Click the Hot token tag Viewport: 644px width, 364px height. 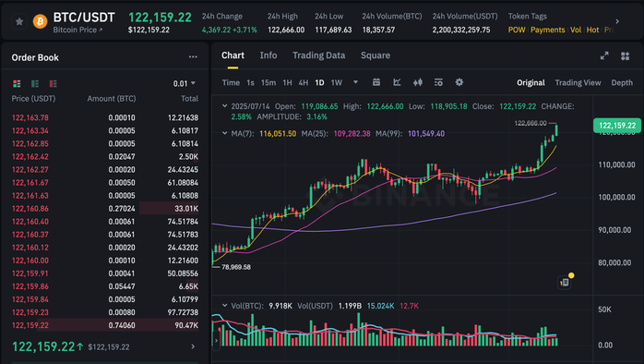(x=592, y=30)
